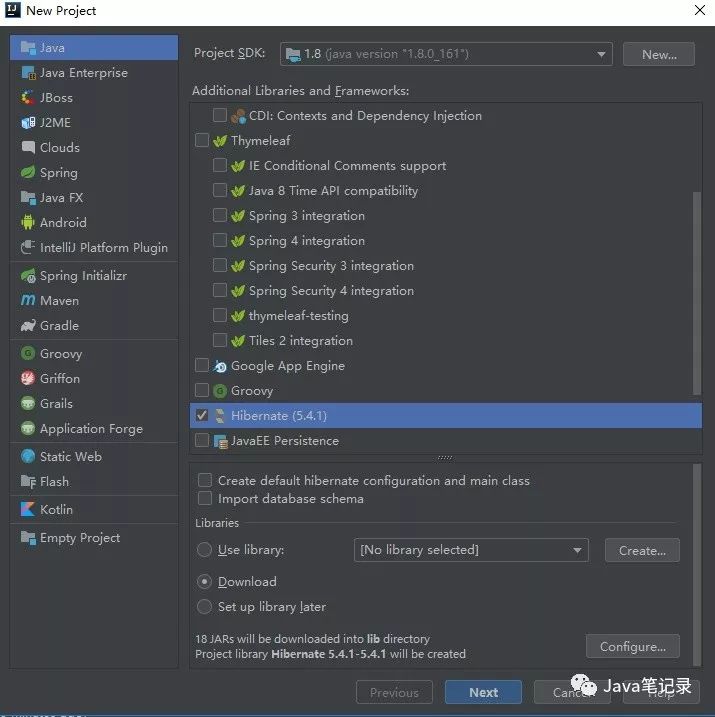The height and width of the screenshot is (717, 715).
Task: Click the Google App Engine framework icon
Action: (x=220, y=366)
